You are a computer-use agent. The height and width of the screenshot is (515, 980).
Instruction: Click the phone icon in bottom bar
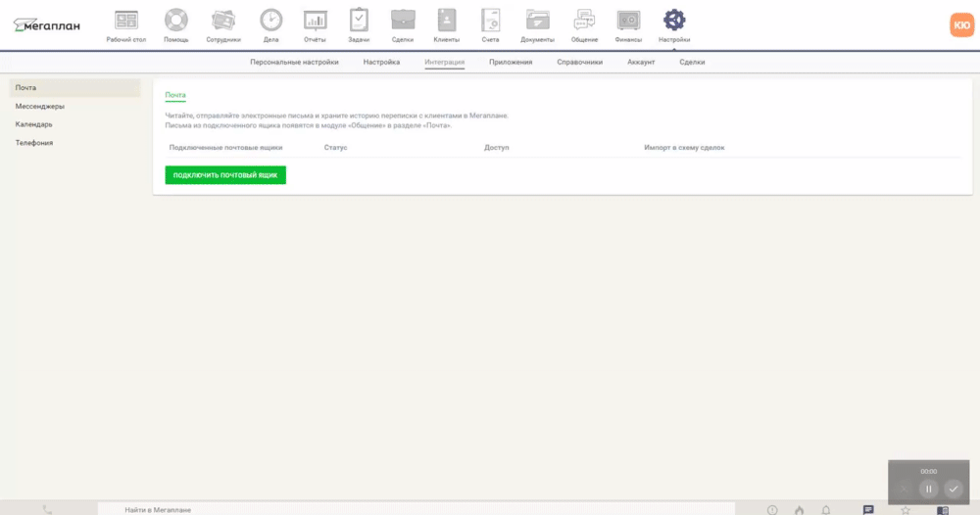48,509
